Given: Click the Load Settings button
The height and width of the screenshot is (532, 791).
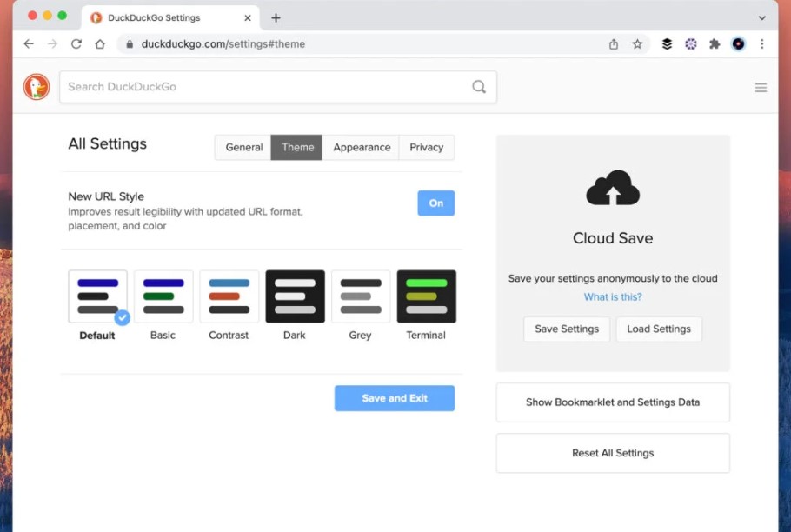Looking at the screenshot, I should pos(659,329).
